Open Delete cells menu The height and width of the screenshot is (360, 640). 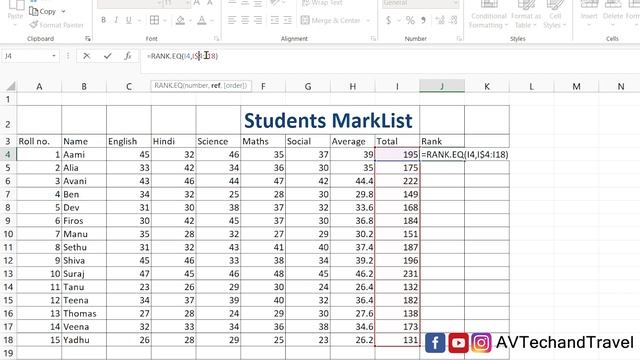(x=613, y=15)
